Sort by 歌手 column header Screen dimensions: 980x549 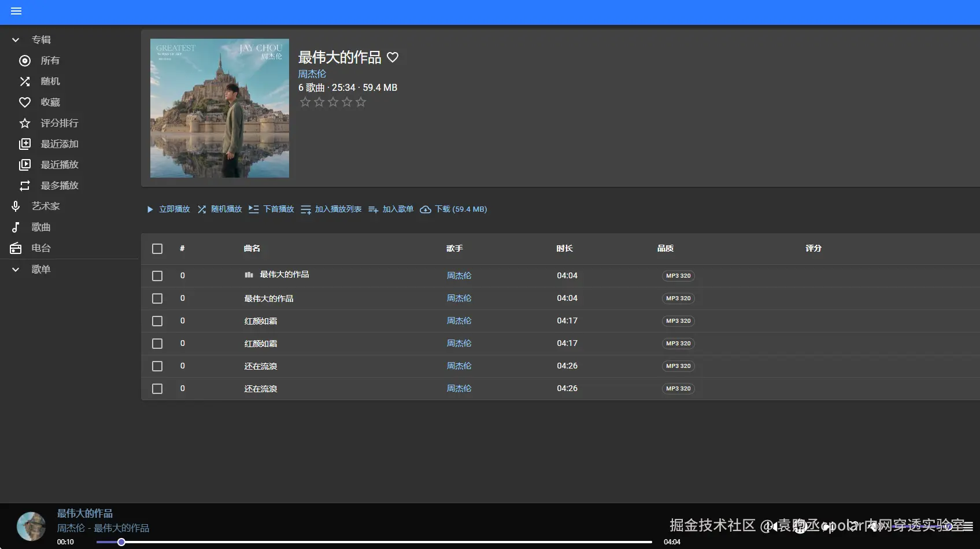coord(455,249)
